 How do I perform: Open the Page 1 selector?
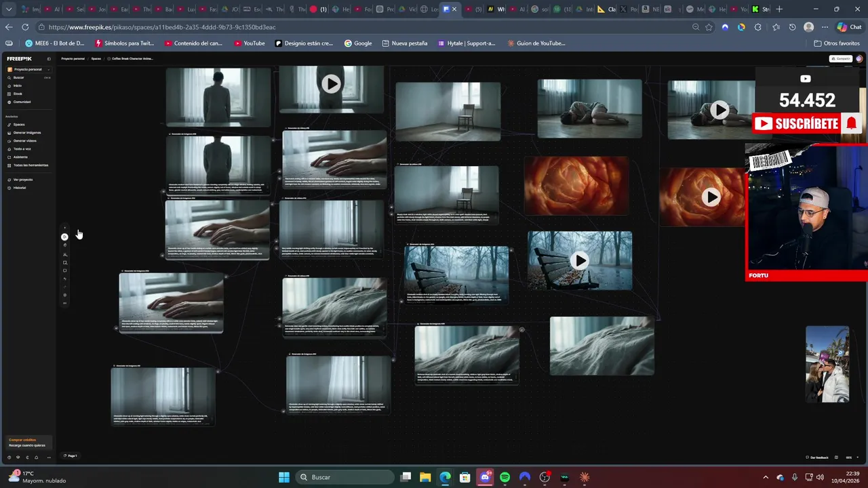[71, 455]
